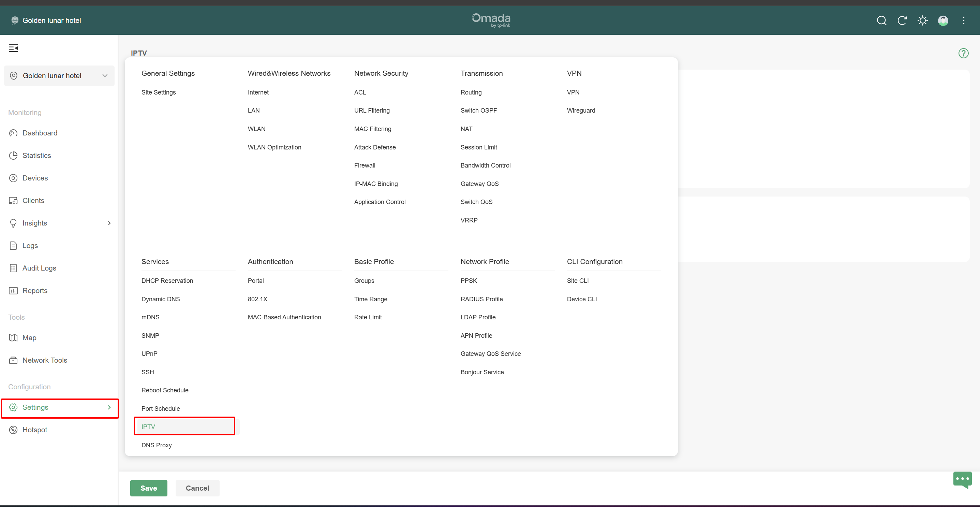The height and width of the screenshot is (507, 980).
Task: Open Switch OSPF
Action: pyautogui.click(x=479, y=111)
